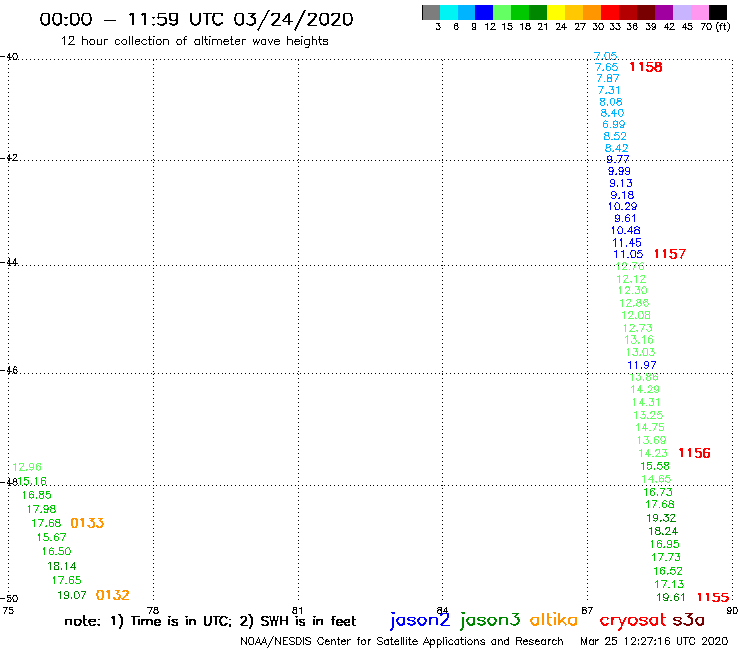Click the wave height value 13.86
The image size is (740, 650).
pyautogui.click(x=644, y=377)
